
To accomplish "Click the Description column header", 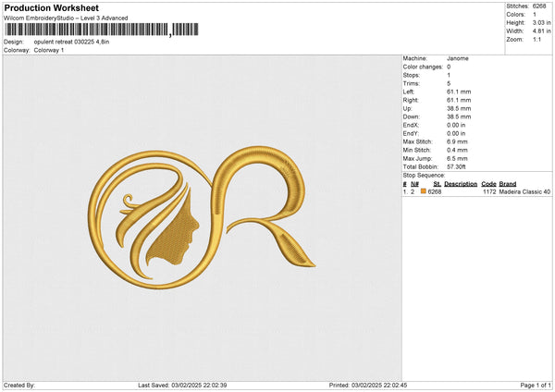I will (460, 183).
